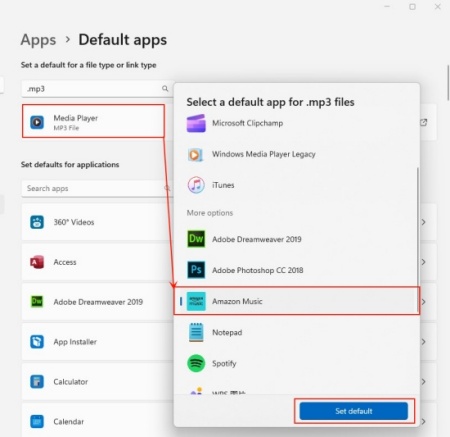Choose the Notepad icon in the popup
Screen dimensions: 450x437
click(196, 332)
